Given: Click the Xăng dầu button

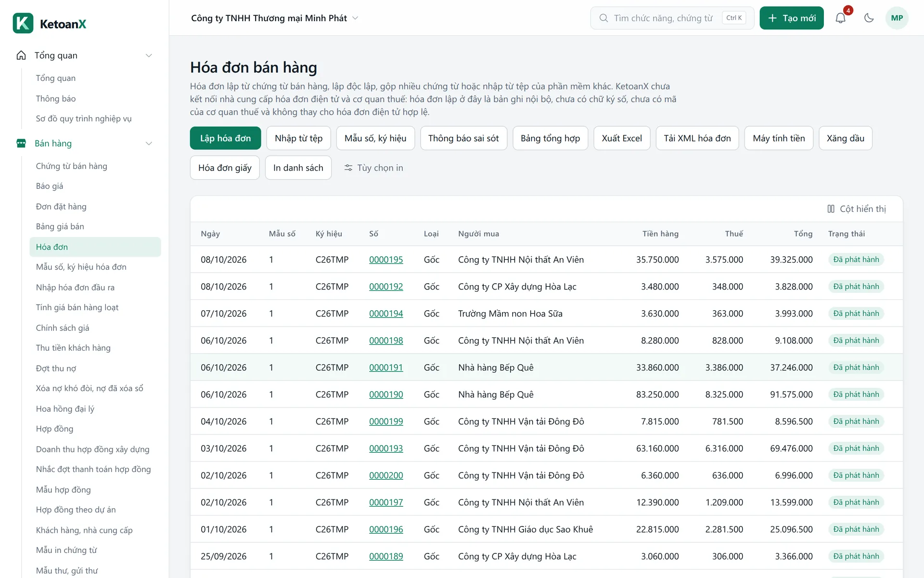Looking at the screenshot, I should pyautogui.click(x=846, y=138).
